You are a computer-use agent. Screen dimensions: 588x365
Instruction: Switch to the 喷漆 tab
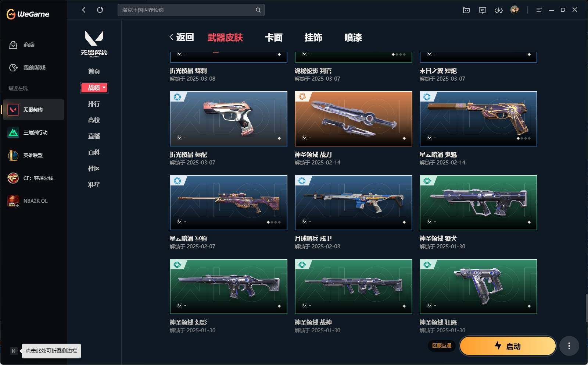(x=353, y=38)
